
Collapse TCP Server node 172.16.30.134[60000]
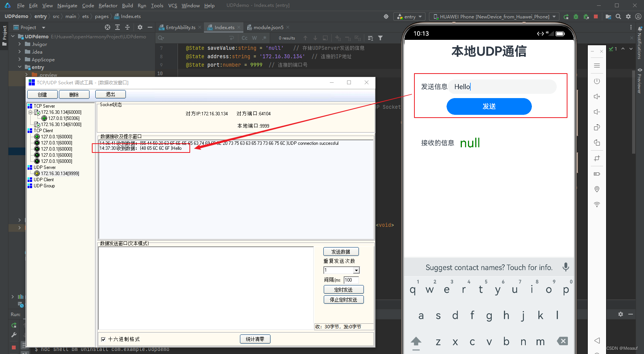coord(30,112)
